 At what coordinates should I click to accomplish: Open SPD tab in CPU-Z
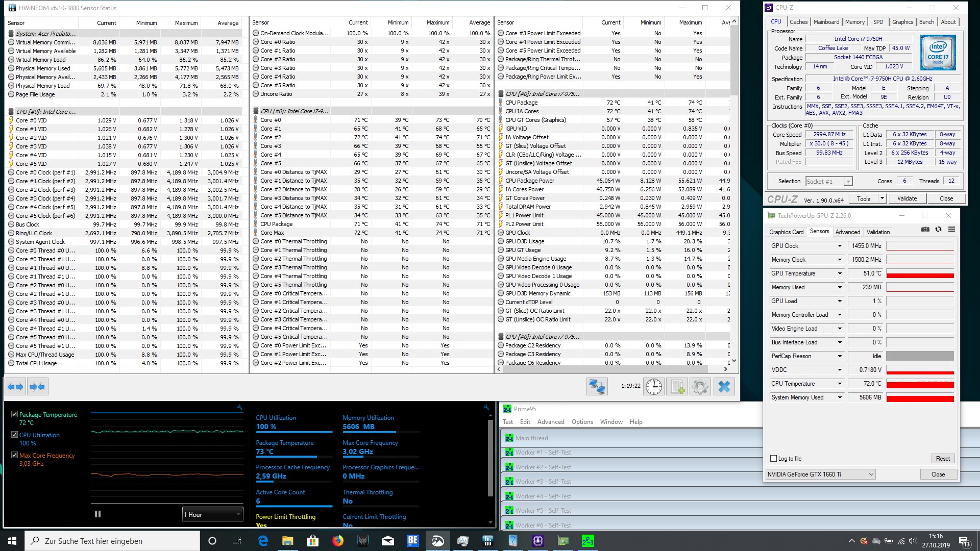click(878, 22)
